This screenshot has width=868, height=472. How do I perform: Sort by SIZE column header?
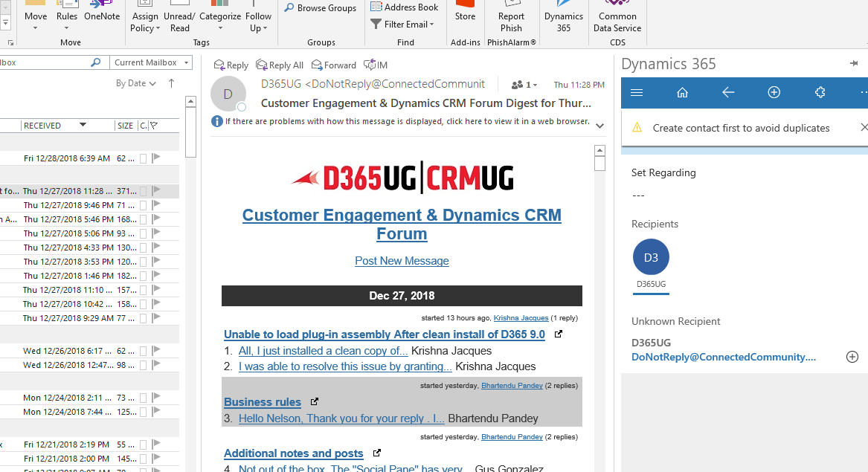coord(125,126)
